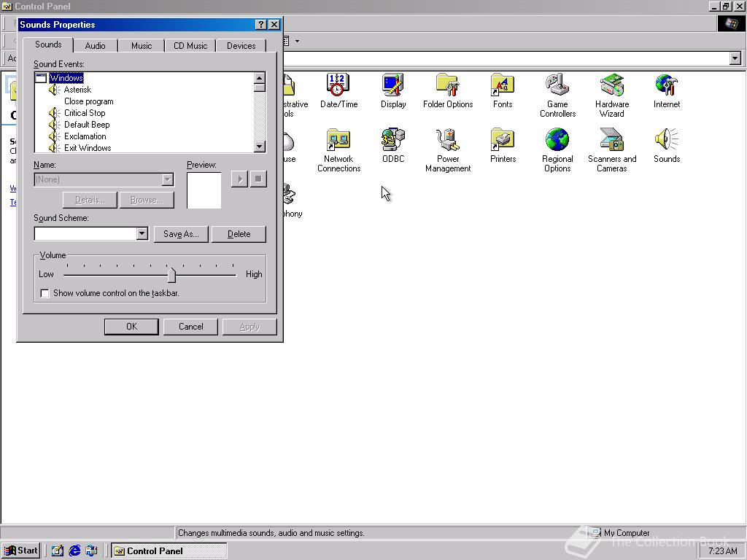Open Network Connections icon

338,149
